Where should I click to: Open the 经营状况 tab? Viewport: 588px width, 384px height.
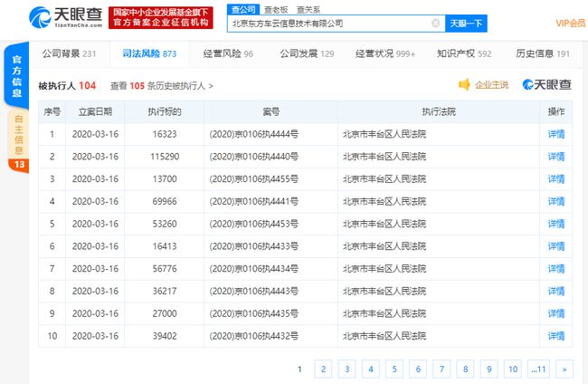385,53
